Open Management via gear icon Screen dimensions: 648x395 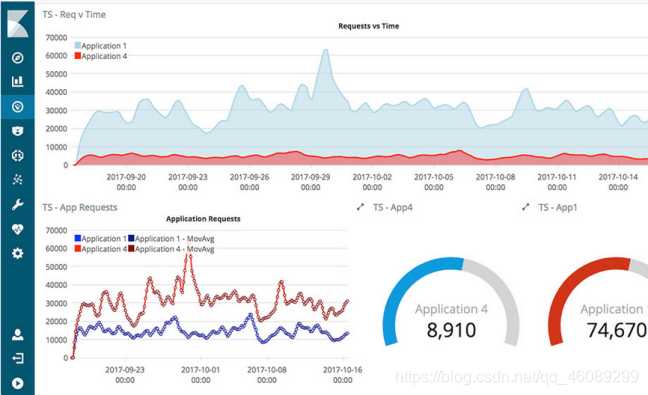point(17,253)
